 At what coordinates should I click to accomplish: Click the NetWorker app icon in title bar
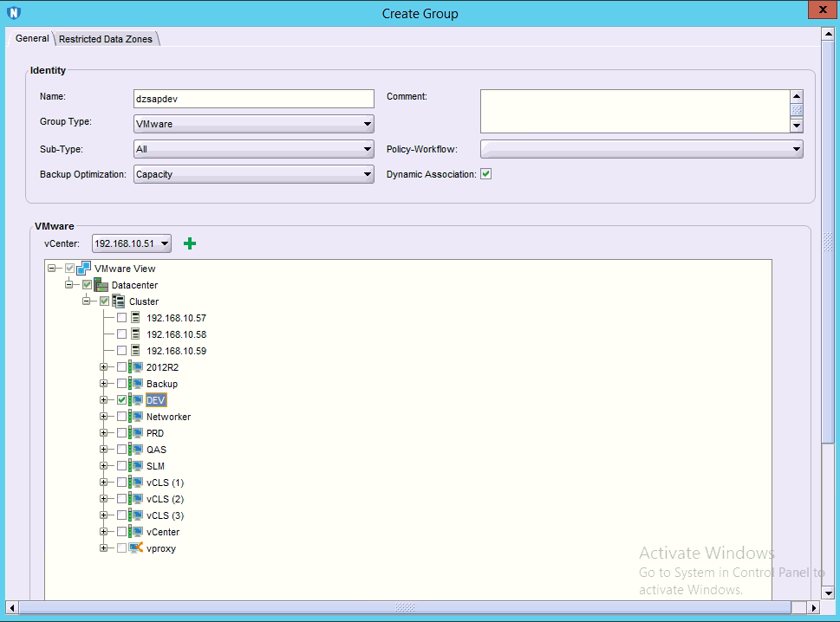[13, 13]
